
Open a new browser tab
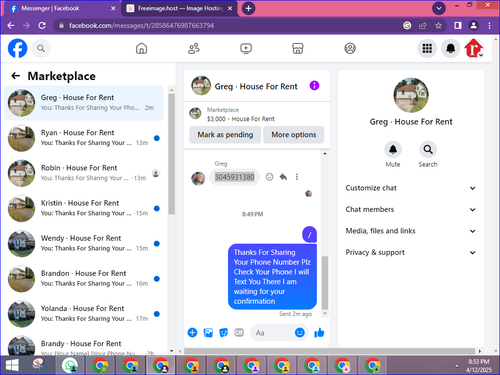pyautogui.click(x=248, y=8)
